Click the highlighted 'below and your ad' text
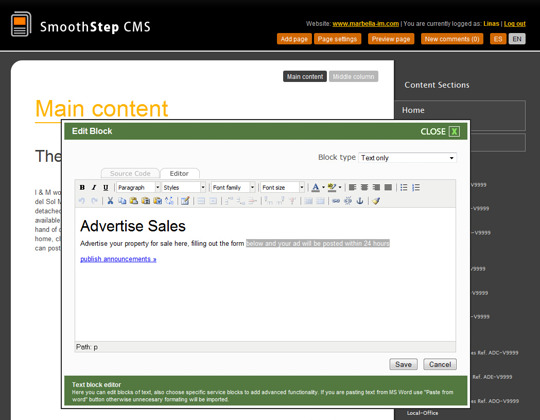The image size is (540, 420). 318,243
